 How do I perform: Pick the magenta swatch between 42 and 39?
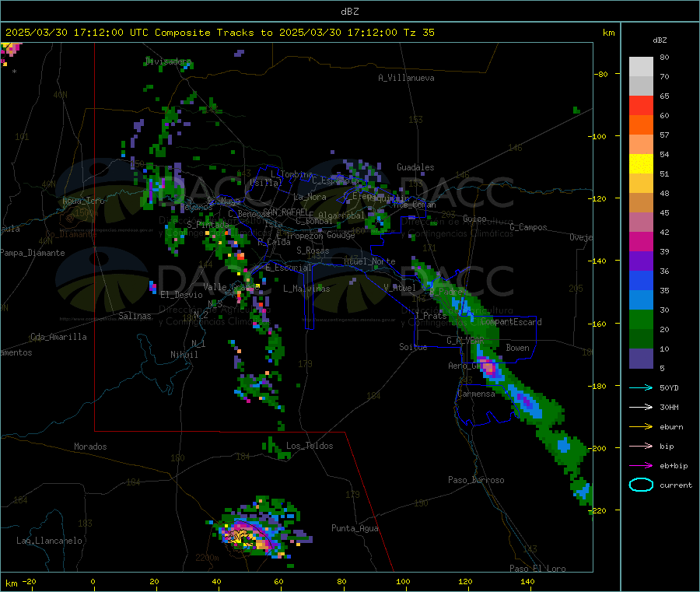pos(641,241)
